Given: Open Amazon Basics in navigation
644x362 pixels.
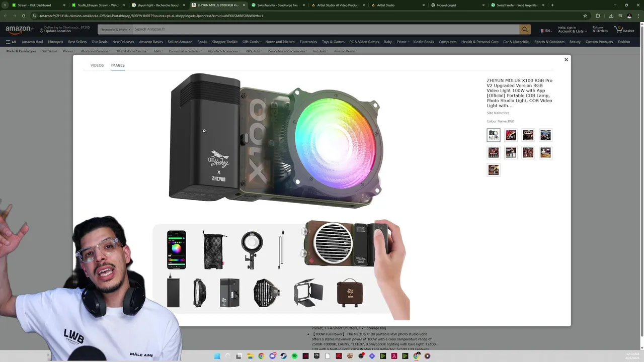Looking at the screenshot, I should (x=151, y=42).
